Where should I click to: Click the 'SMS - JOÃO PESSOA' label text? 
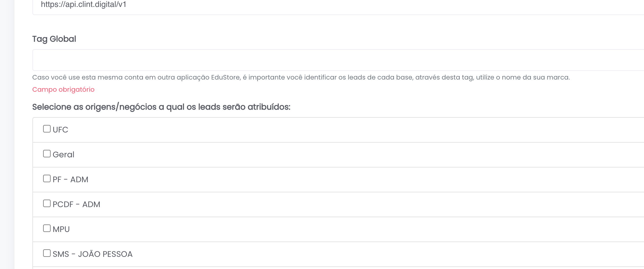click(x=93, y=254)
